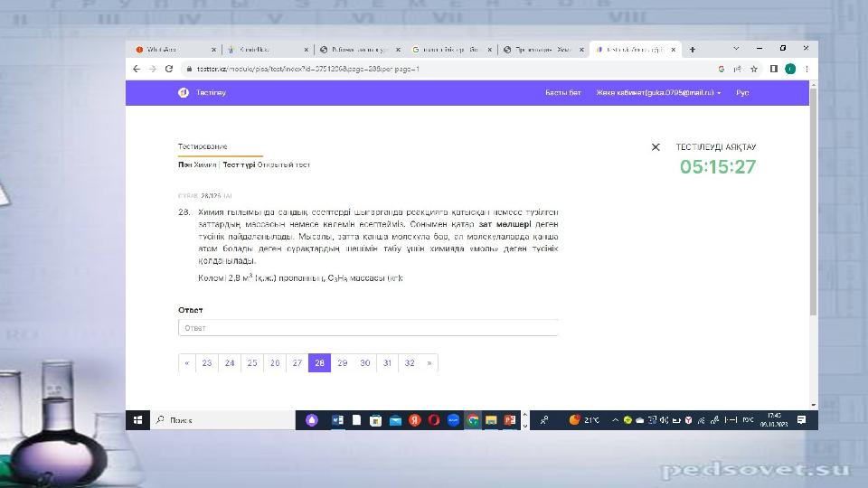Go to question 32

tap(410, 363)
